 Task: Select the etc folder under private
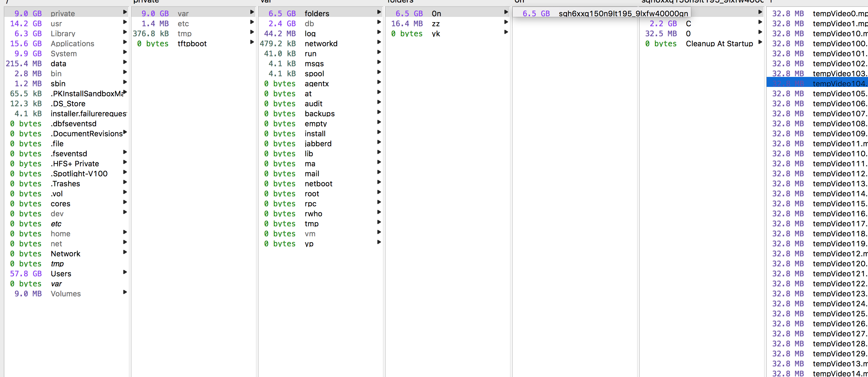click(x=183, y=23)
